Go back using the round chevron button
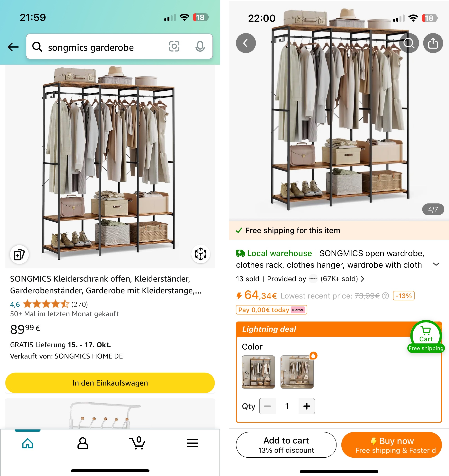 (x=246, y=43)
